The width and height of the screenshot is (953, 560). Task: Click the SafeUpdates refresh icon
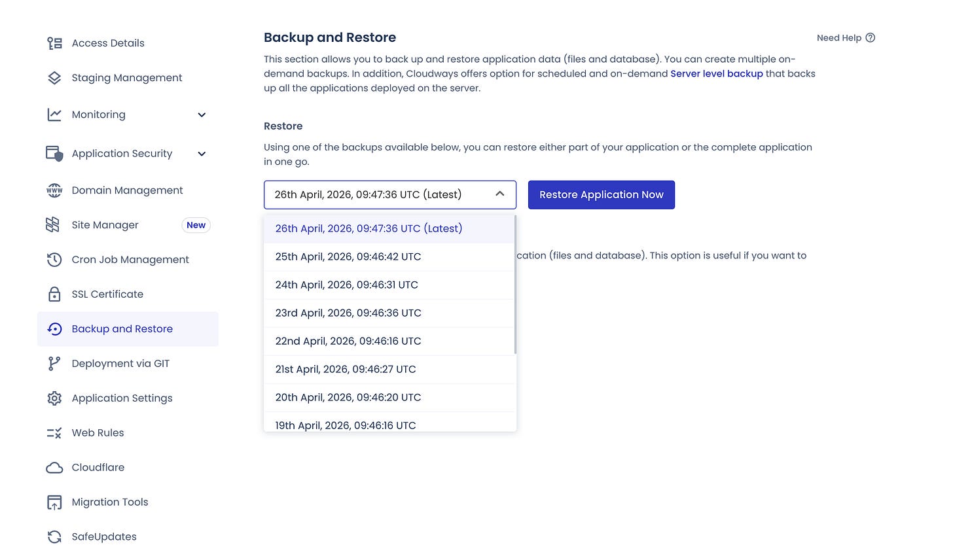[x=54, y=537]
